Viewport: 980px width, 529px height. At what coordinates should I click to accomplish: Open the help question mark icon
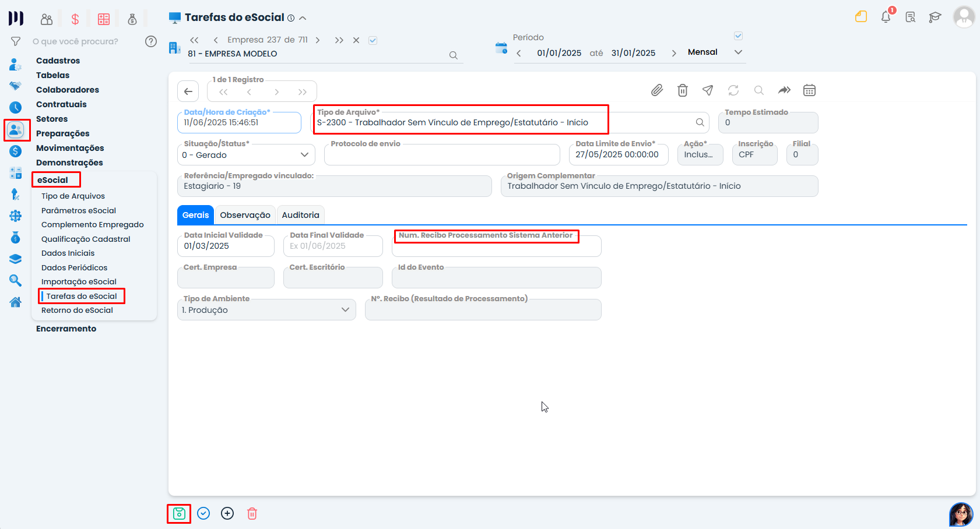[x=151, y=41]
